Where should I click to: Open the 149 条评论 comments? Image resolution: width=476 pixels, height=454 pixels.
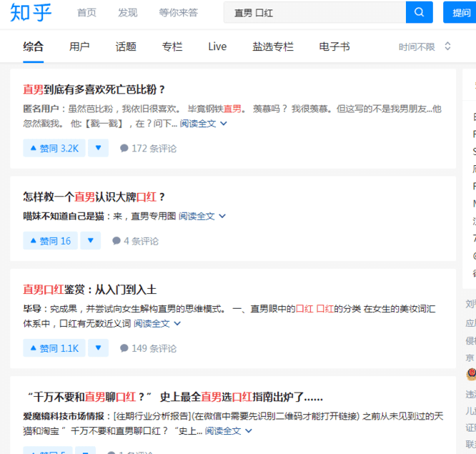(148, 348)
